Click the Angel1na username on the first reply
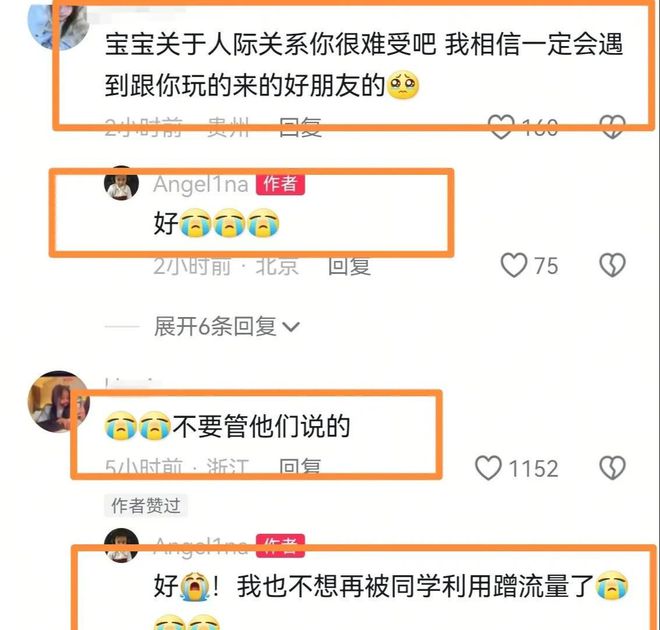Image resolution: width=660 pixels, height=630 pixels. [201, 184]
